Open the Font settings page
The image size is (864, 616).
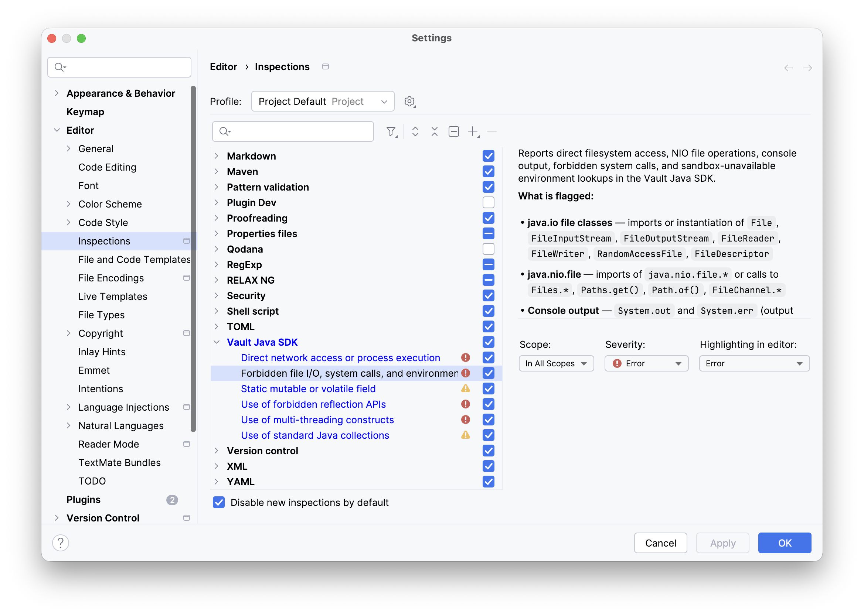click(x=88, y=186)
